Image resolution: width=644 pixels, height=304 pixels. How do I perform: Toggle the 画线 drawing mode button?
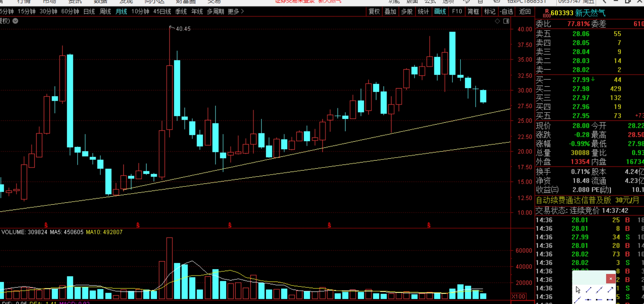[x=440, y=12]
